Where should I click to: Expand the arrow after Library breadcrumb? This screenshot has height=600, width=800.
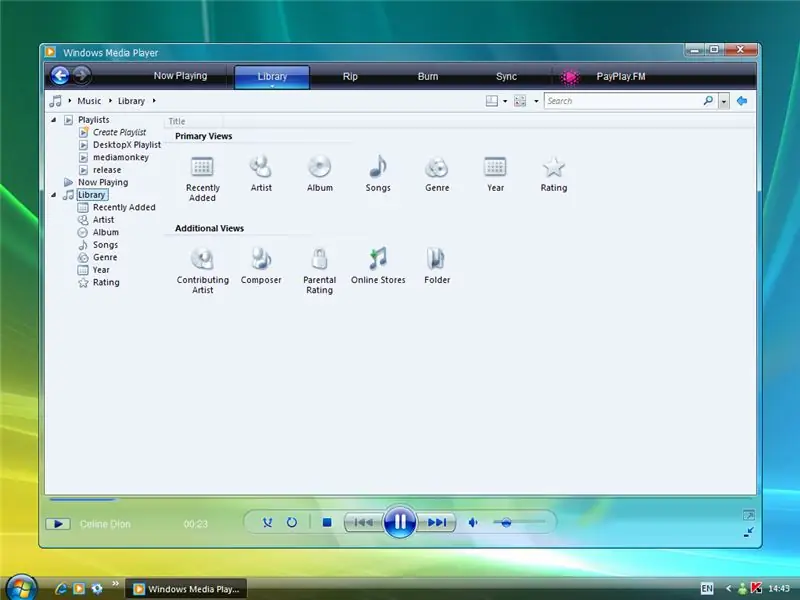coord(154,101)
